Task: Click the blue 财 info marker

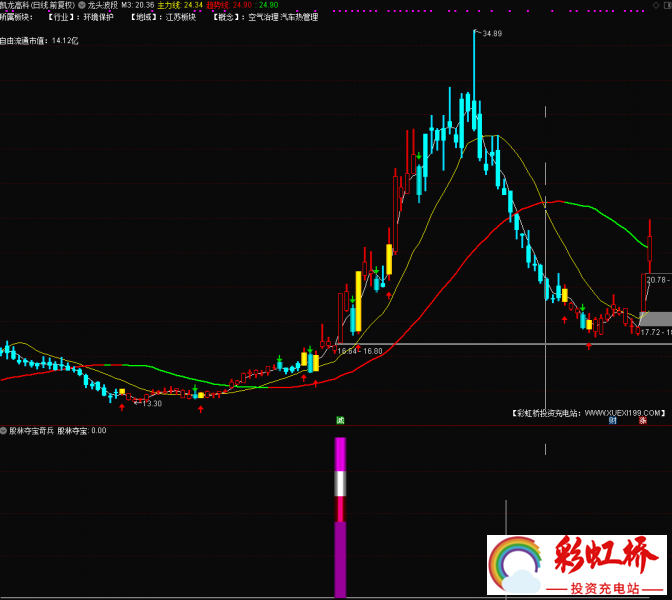Action: click(x=612, y=421)
